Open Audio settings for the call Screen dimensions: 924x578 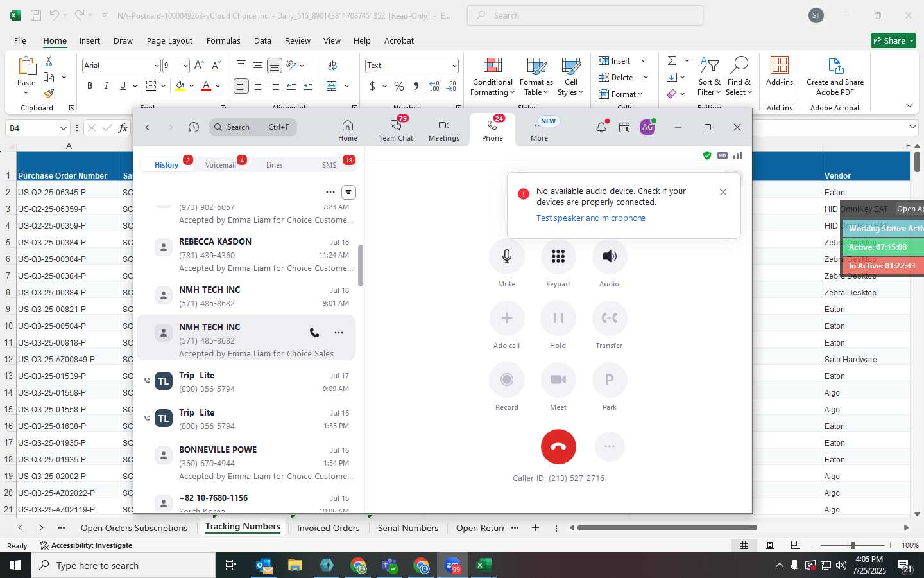(x=609, y=257)
